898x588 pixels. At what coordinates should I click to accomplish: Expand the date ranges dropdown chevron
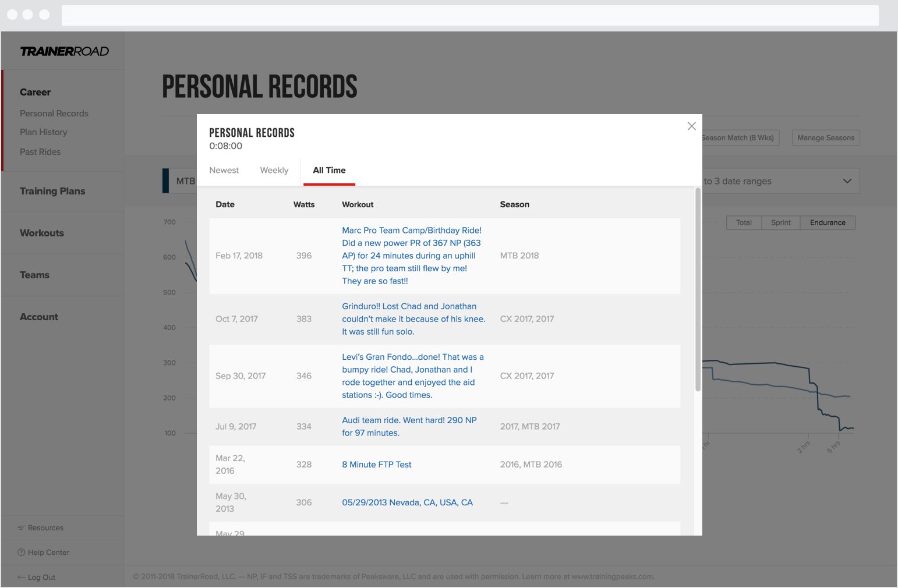click(x=847, y=181)
